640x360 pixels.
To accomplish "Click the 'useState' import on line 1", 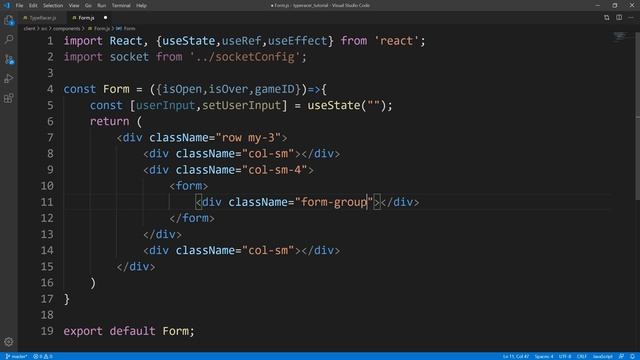I will (x=189, y=41).
